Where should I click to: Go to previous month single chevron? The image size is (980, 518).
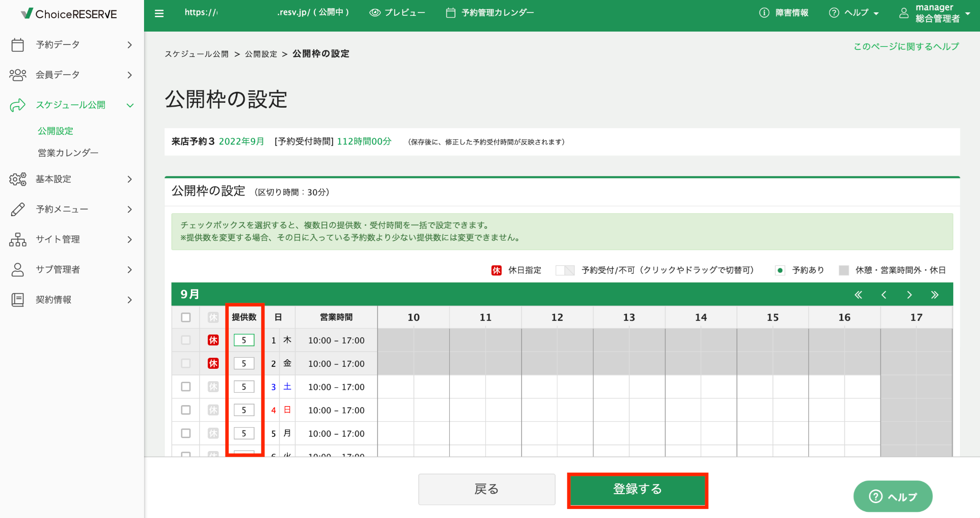click(x=884, y=295)
